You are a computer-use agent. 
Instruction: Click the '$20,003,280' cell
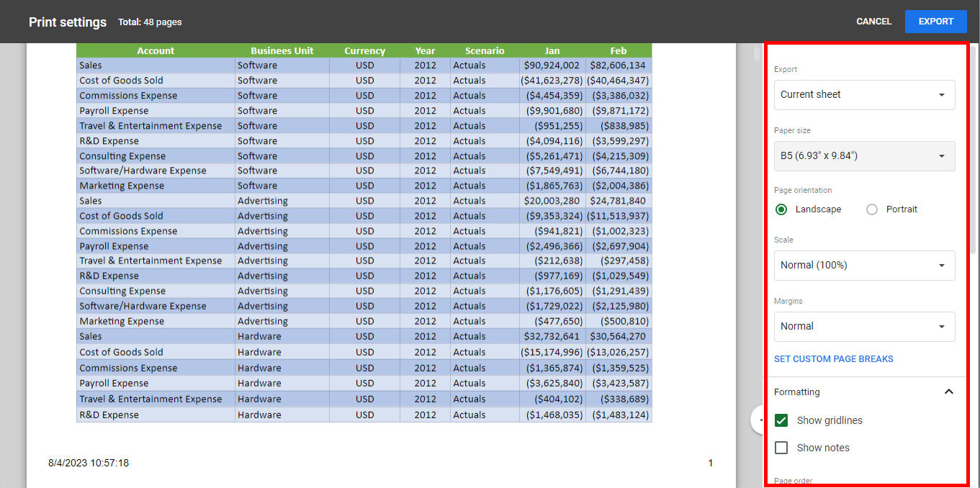(x=552, y=201)
